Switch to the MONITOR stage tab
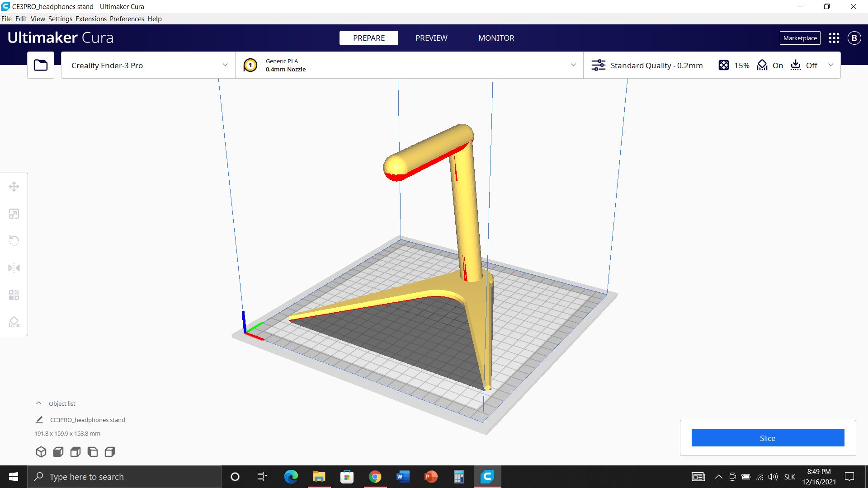Viewport: 868px width, 488px height. pyautogui.click(x=496, y=38)
